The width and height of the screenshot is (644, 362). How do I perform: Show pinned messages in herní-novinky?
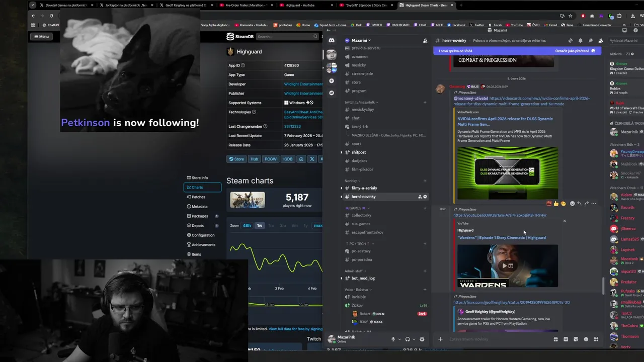[x=590, y=41]
